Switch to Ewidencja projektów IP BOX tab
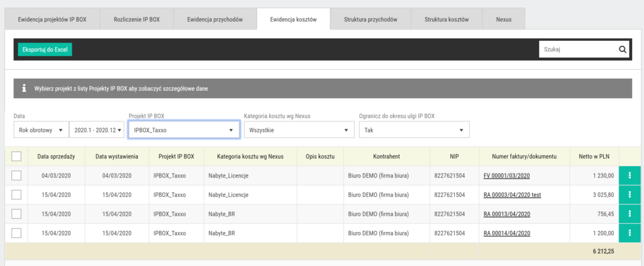 click(x=52, y=19)
